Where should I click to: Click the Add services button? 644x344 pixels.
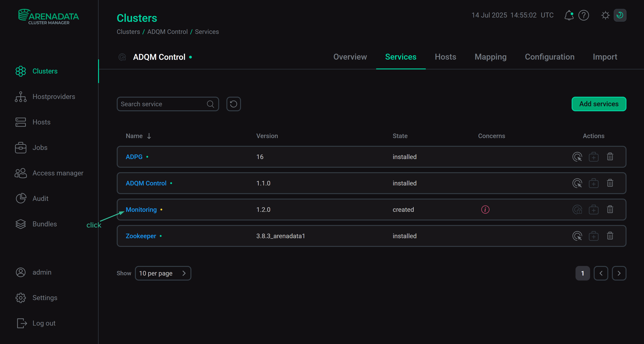pos(599,104)
